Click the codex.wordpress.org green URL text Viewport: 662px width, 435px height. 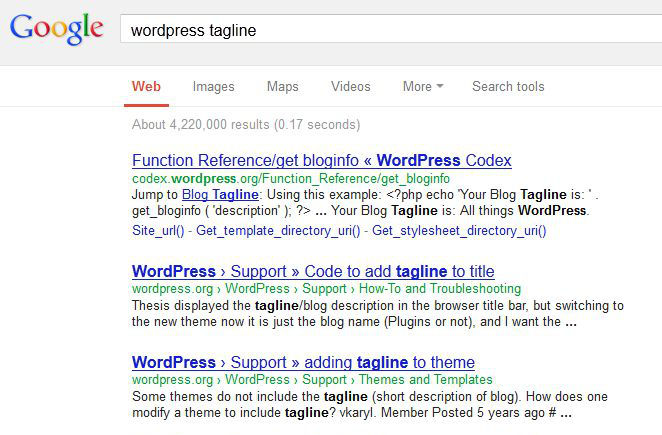point(291,179)
